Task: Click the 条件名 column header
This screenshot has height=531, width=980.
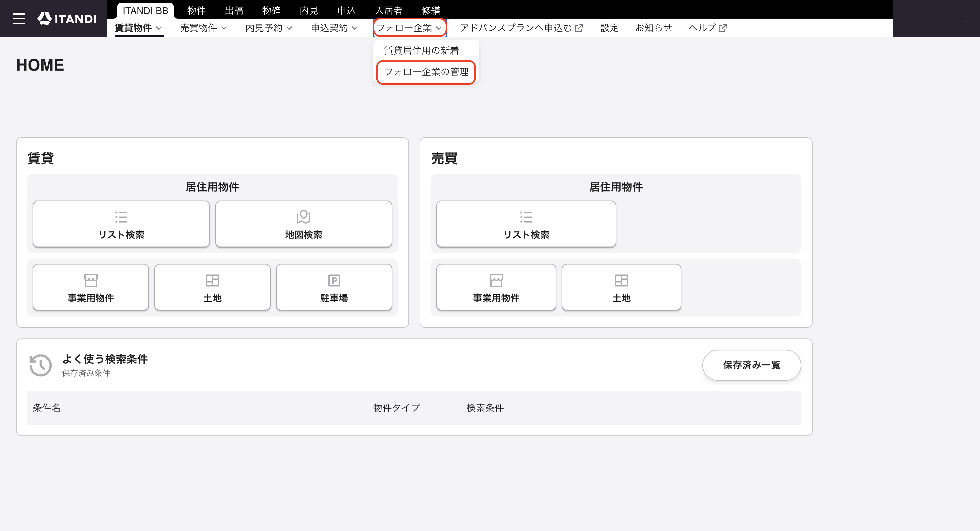Action: (x=46, y=408)
